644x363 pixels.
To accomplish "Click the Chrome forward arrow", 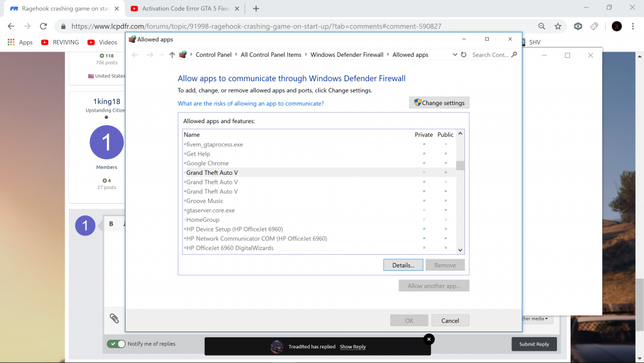I will click(x=27, y=26).
